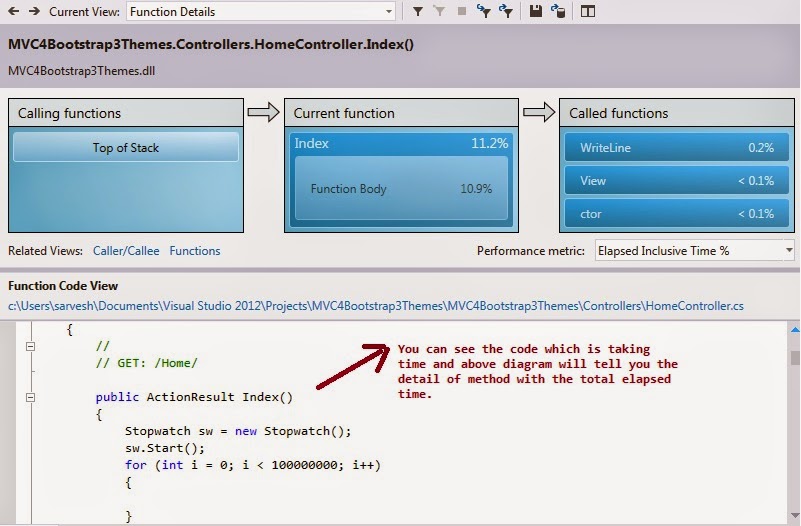Navigate forward with the right arrow
Image resolution: width=801 pixels, height=526 pixels.
pyautogui.click(x=34, y=11)
